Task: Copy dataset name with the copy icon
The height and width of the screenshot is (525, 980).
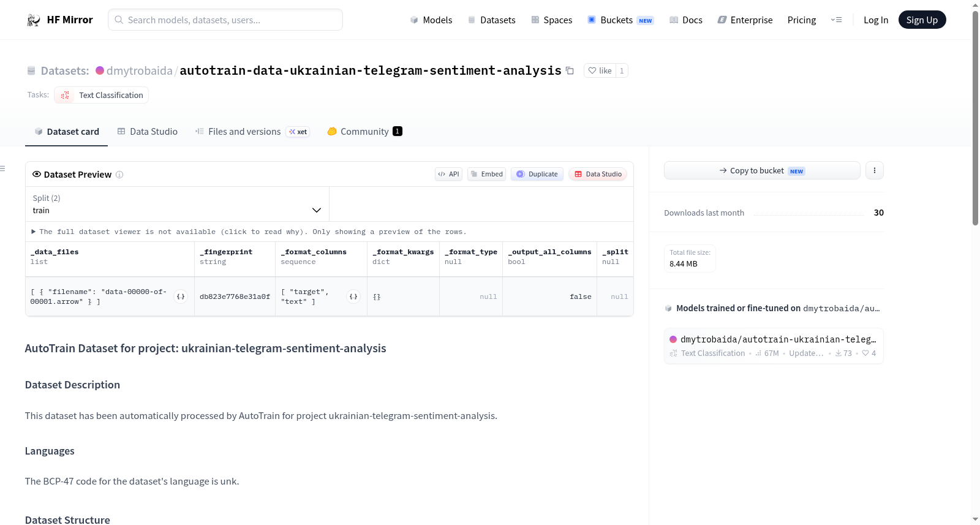Action: 570,70
